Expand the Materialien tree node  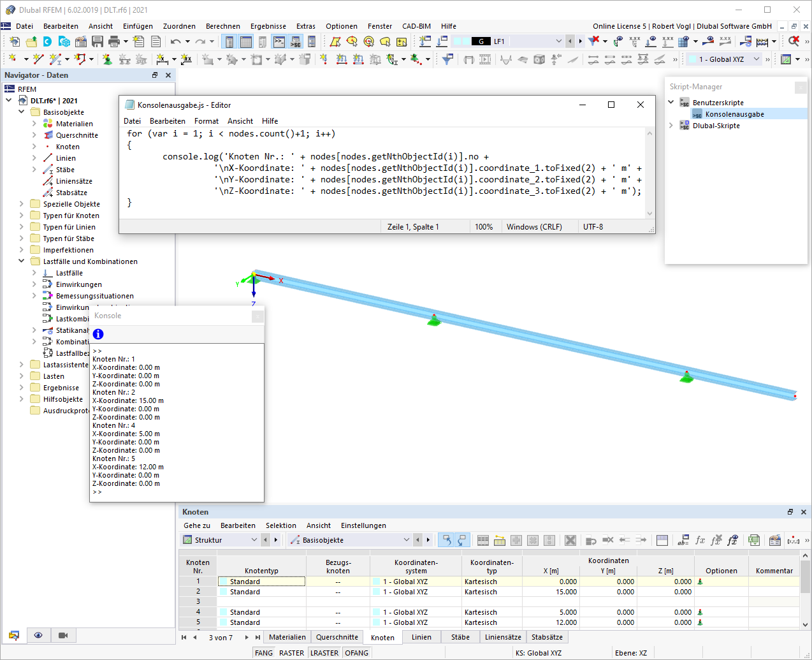click(34, 124)
